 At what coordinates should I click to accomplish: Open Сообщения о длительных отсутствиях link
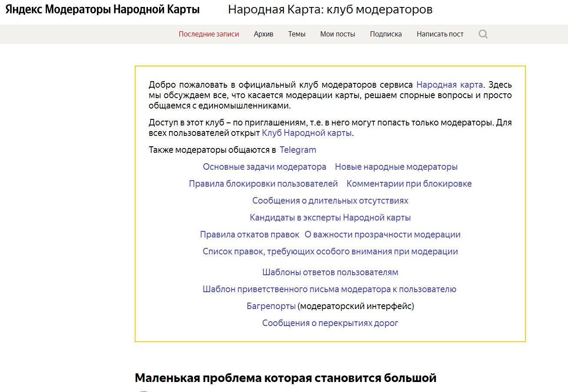[330, 201]
